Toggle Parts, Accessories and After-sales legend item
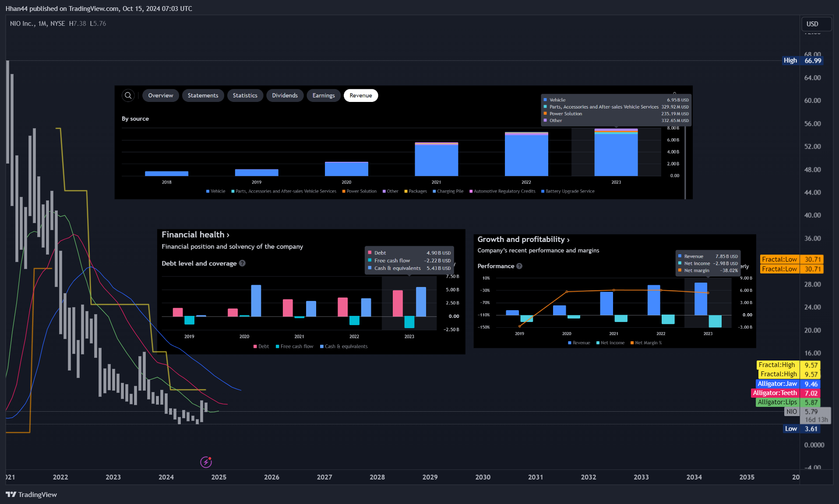This screenshot has width=839, height=504. point(284,191)
